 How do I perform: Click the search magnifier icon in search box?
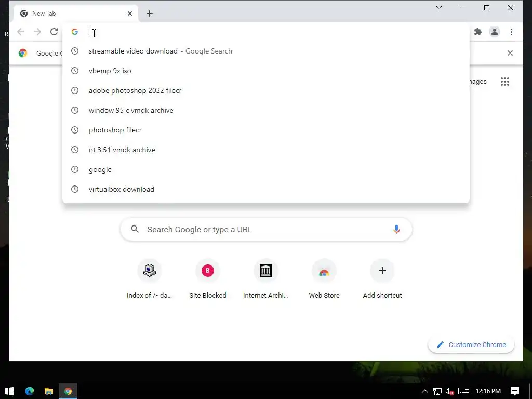135,229
